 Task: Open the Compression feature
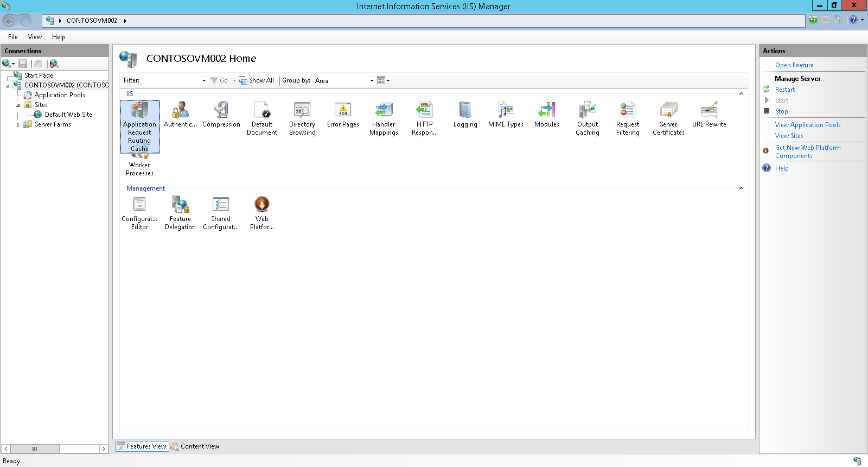221,115
